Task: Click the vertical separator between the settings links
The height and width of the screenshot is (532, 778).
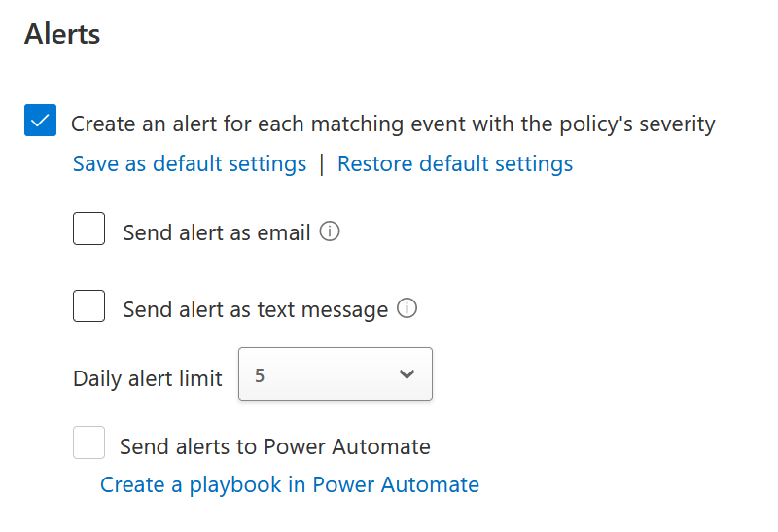Action: click(322, 164)
